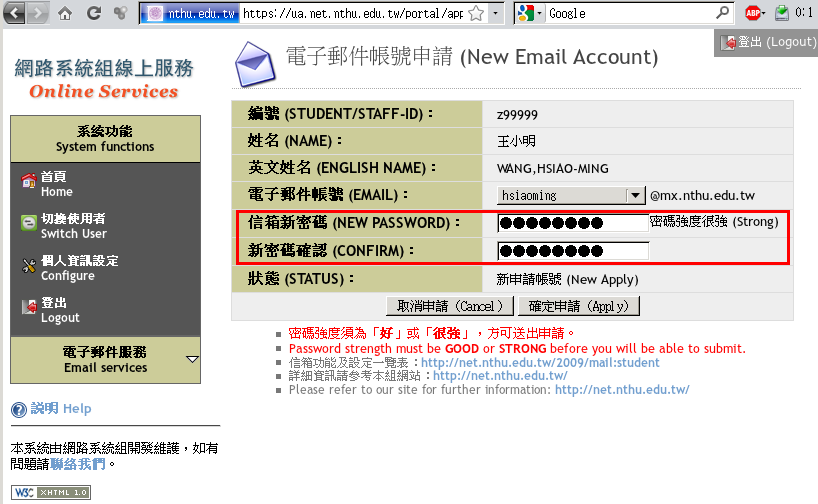Click the W3C XHTML 1.0 badge
Image resolution: width=818 pixels, height=504 pixels.
click(50, 492)
